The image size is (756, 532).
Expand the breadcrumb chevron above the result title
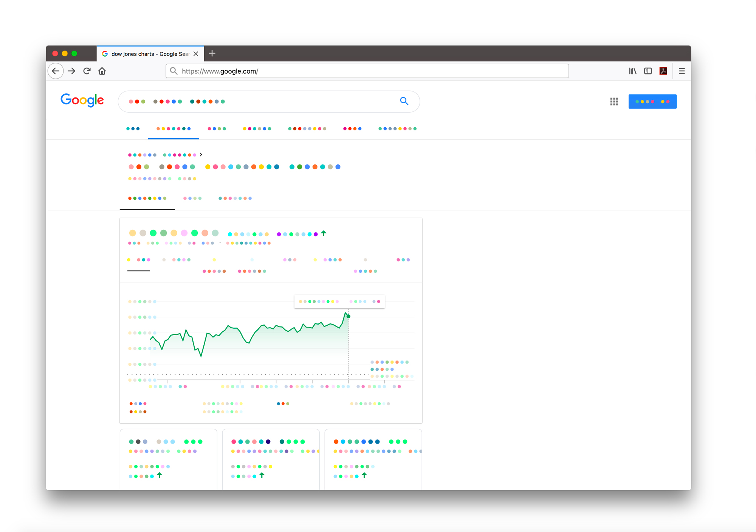(201, 155)
